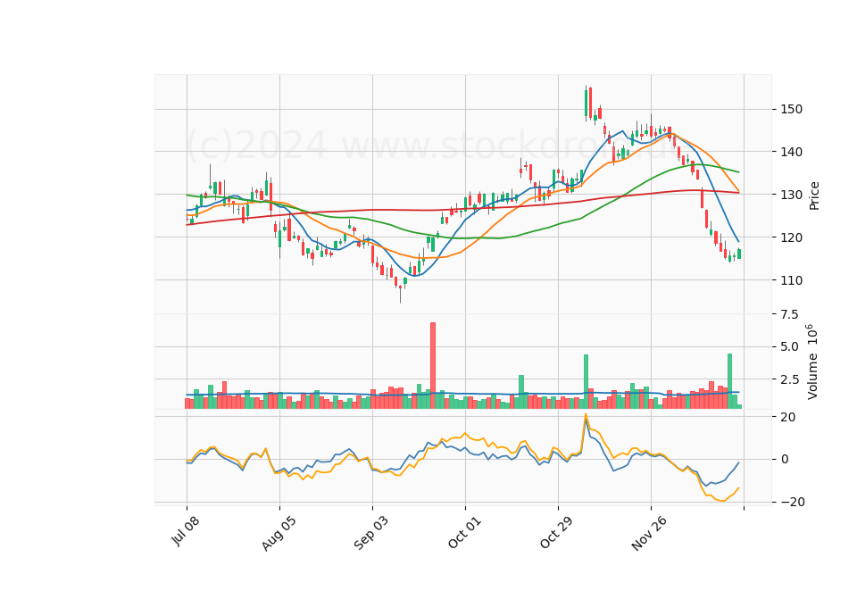The height and width of the screenshot is (616, 857).
Task: Click the 5.0 volume axis tick label
Action: coord(789,347)
